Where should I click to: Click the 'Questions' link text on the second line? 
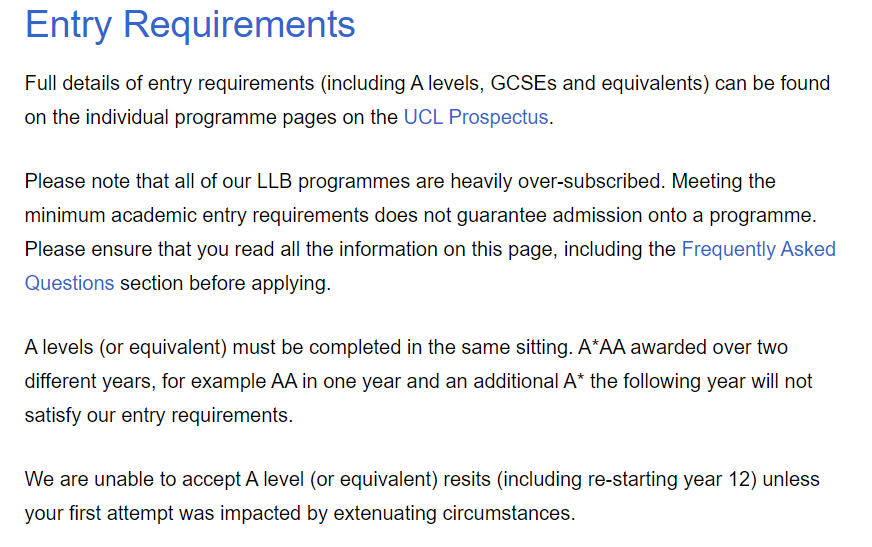point(69,283)
